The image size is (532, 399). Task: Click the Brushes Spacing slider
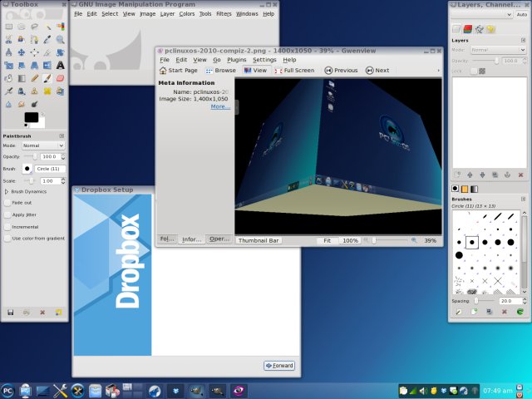click(x=485, y=301)
